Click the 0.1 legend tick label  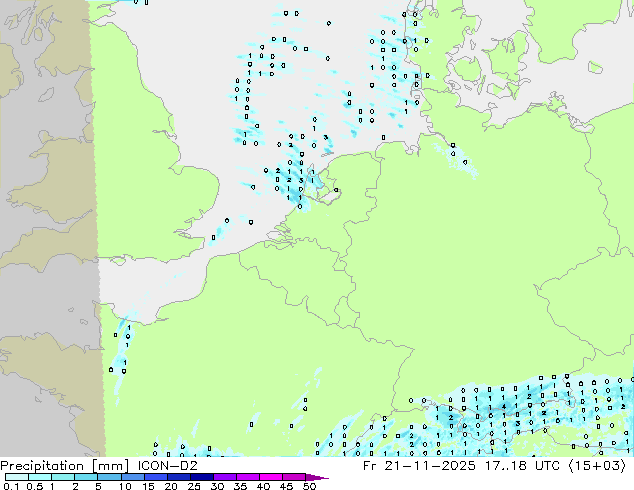pyautogui.click(x=11, y=486)
